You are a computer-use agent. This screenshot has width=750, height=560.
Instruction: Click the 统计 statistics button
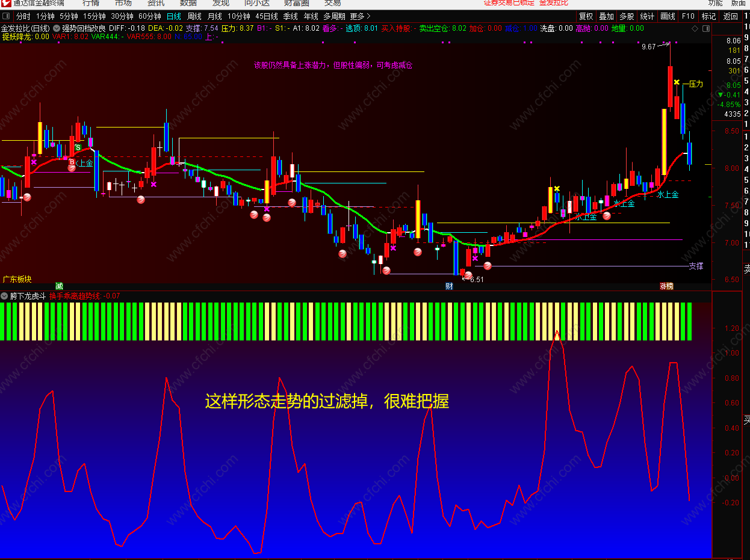pos(648,16)
